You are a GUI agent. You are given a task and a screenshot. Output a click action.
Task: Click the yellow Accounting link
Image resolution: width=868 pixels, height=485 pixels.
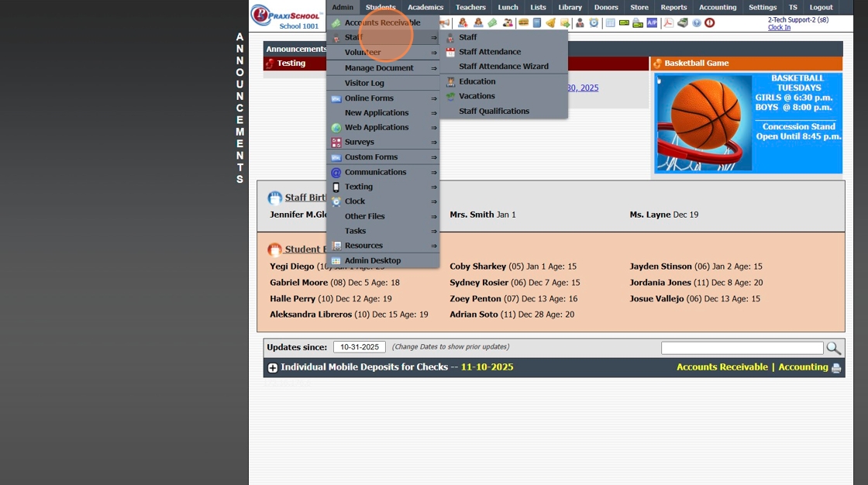pyautogui.click(x=803, y=367)
